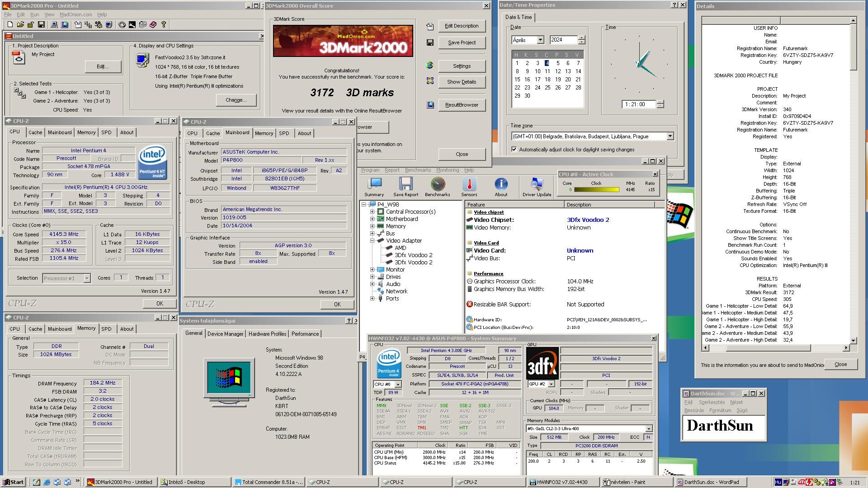The height and width of the screenshot is (488, 868).
Task: Select the AMD entry under Video Adapter
Action: [x=400, y=248]
